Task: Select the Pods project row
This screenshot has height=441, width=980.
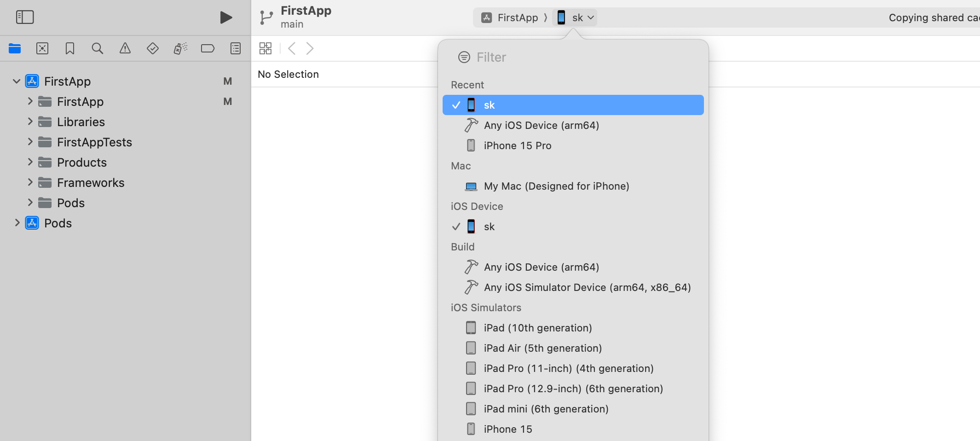Action: point(125,223)
